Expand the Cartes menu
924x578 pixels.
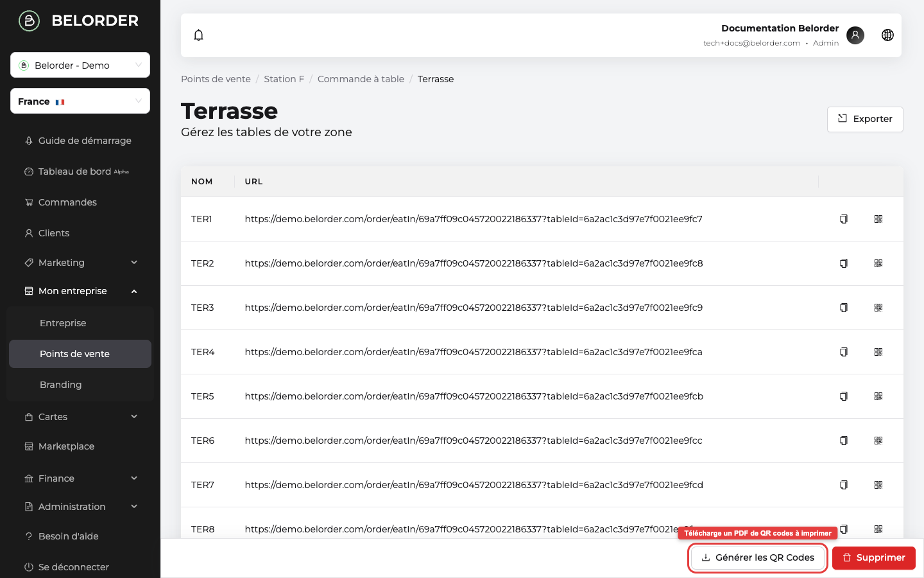click(80, 417)
